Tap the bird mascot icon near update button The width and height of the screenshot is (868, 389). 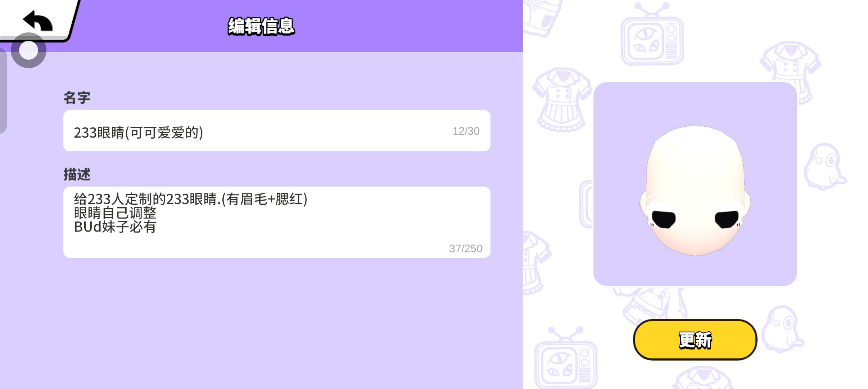coord(782,329)
